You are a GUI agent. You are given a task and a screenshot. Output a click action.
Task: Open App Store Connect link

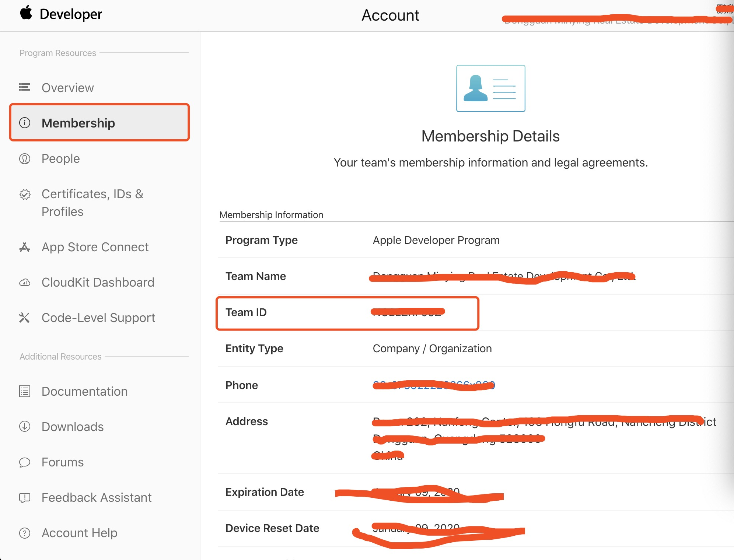coord(95,247)
